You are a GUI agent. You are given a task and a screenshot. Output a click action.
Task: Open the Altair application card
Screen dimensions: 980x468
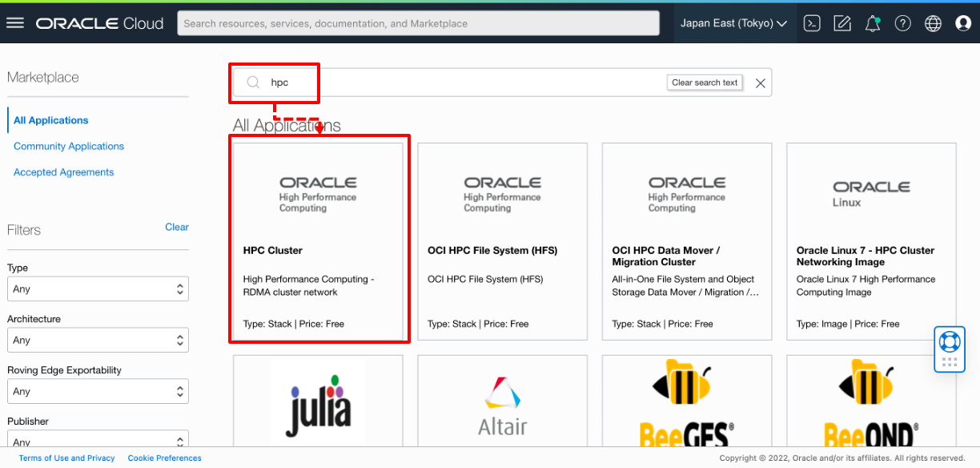pyautogui.click(x=503, y=401)
